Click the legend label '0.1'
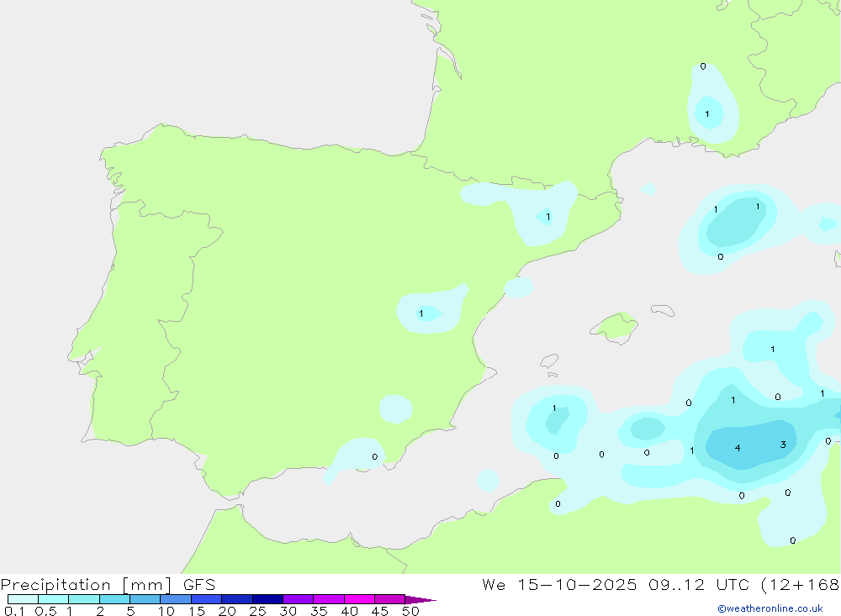This screenshot has height=616, width=841. 14,611
